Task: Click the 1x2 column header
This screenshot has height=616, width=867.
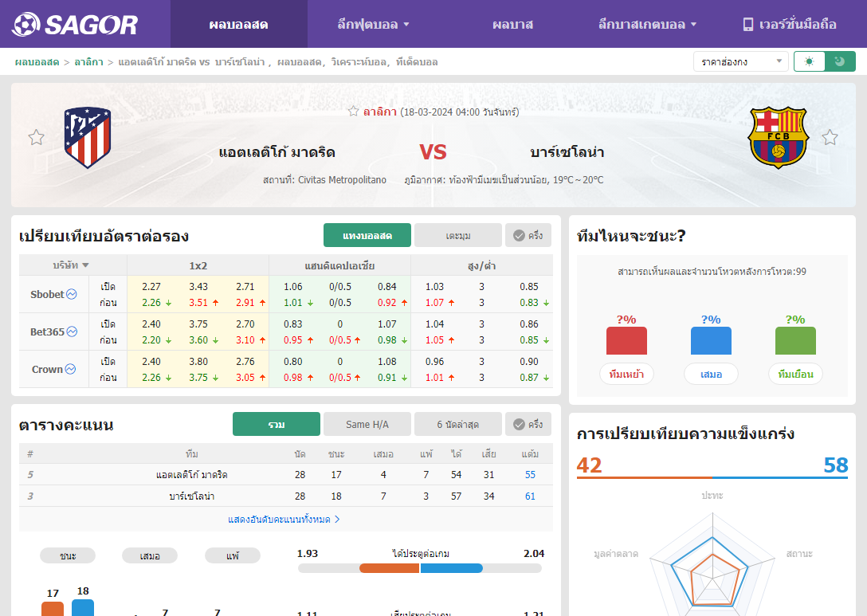Action: (x=198, y=265)
